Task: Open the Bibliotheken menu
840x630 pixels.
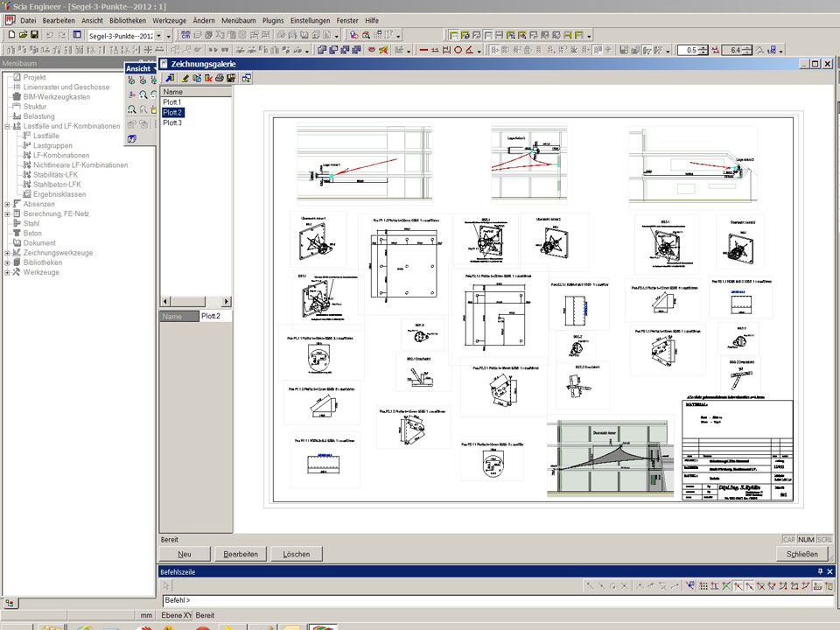Action: 128,19
